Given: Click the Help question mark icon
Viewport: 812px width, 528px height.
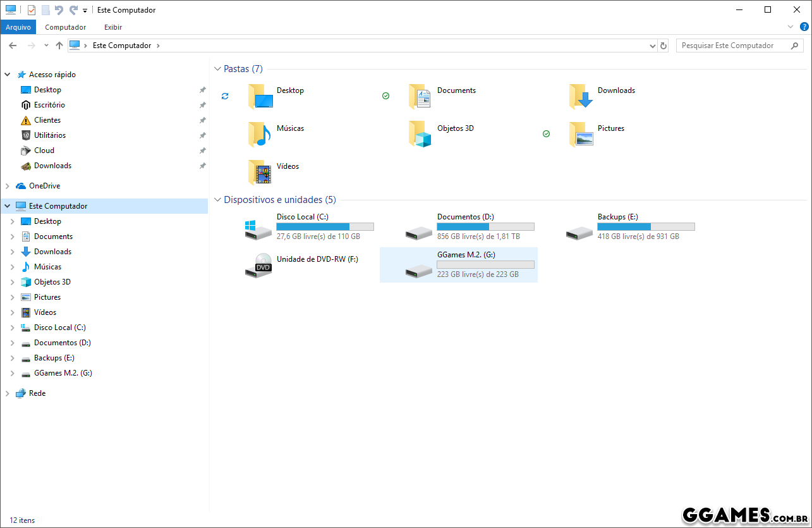Looking at the screenshot, I should coord(804,27).
